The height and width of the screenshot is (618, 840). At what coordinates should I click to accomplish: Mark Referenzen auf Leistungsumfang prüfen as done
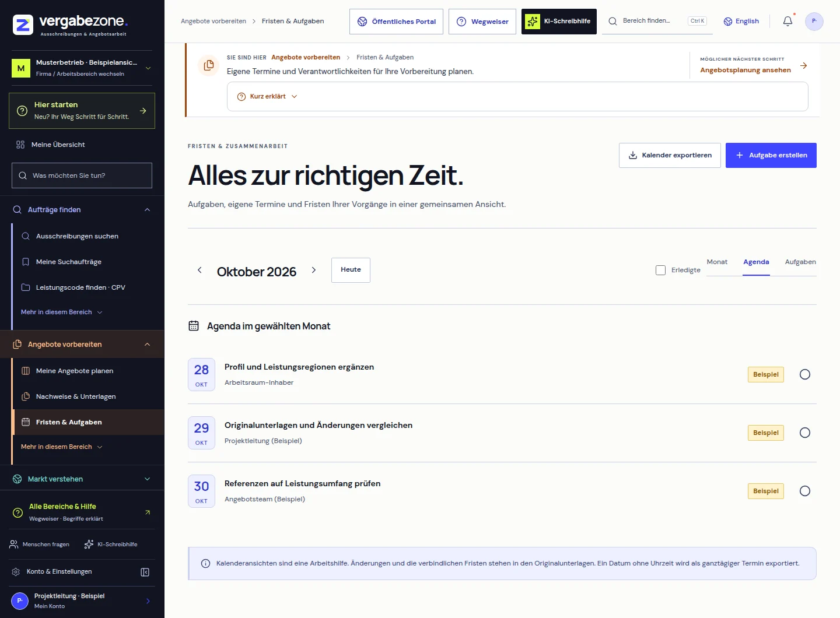click(x=805, y=491)
